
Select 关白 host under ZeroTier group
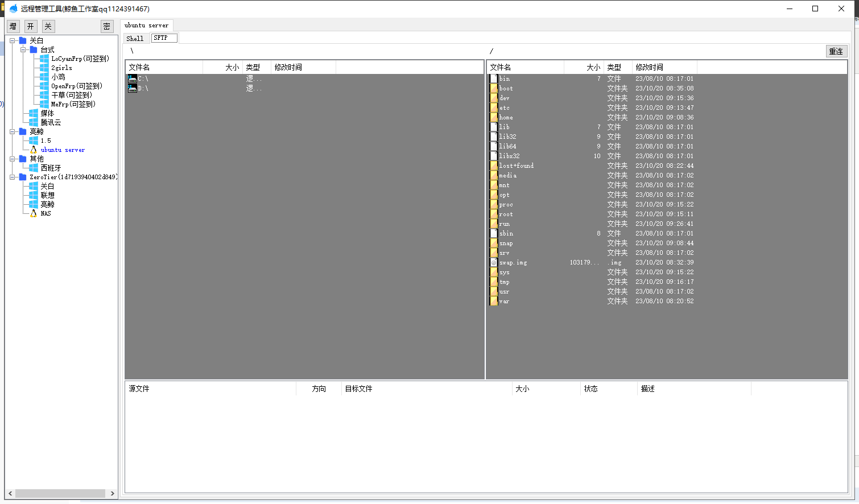click(47, 186)
